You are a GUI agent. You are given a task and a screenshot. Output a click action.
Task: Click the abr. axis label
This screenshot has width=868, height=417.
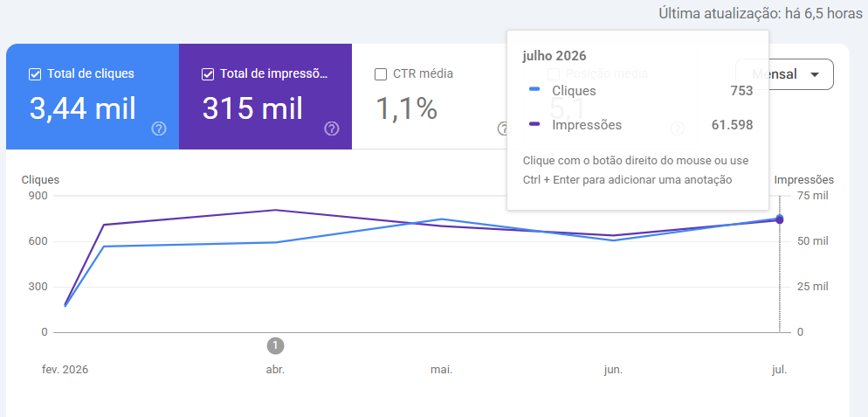point(275,370)
